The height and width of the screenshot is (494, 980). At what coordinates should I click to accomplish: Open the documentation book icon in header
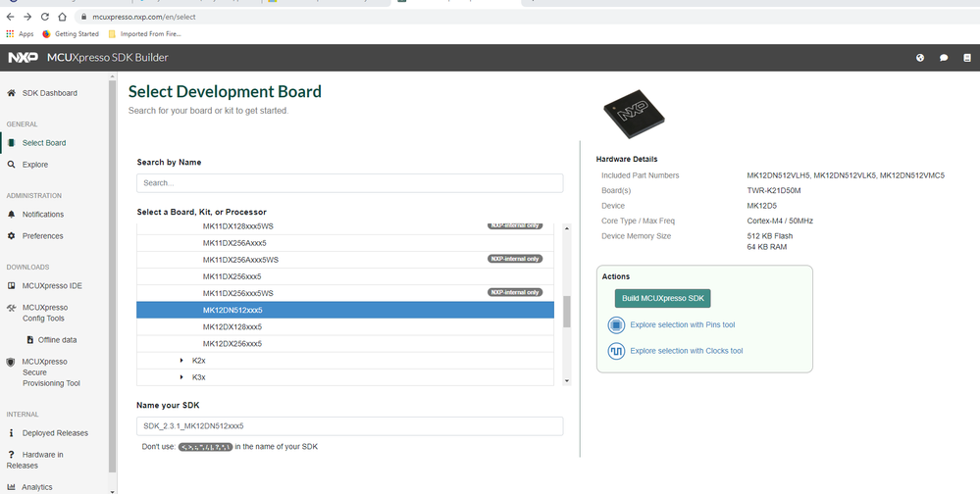tap(967, 58)
